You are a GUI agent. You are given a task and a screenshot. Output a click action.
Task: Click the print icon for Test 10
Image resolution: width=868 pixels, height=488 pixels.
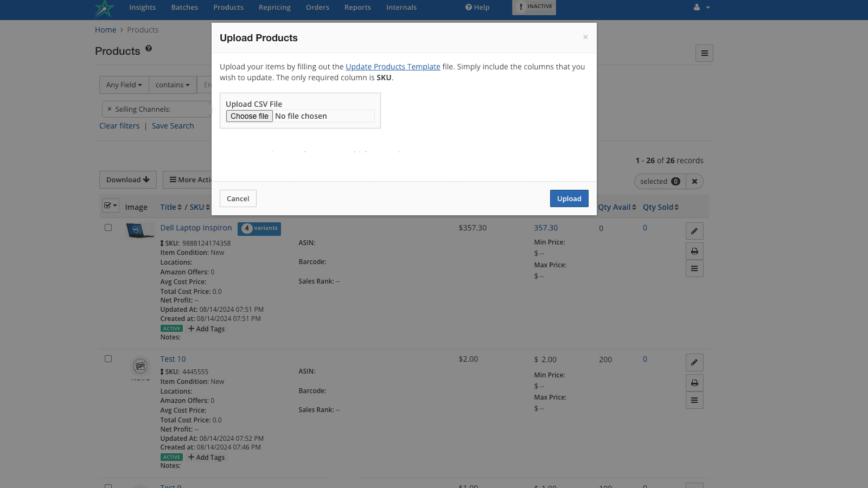point(694,383)
